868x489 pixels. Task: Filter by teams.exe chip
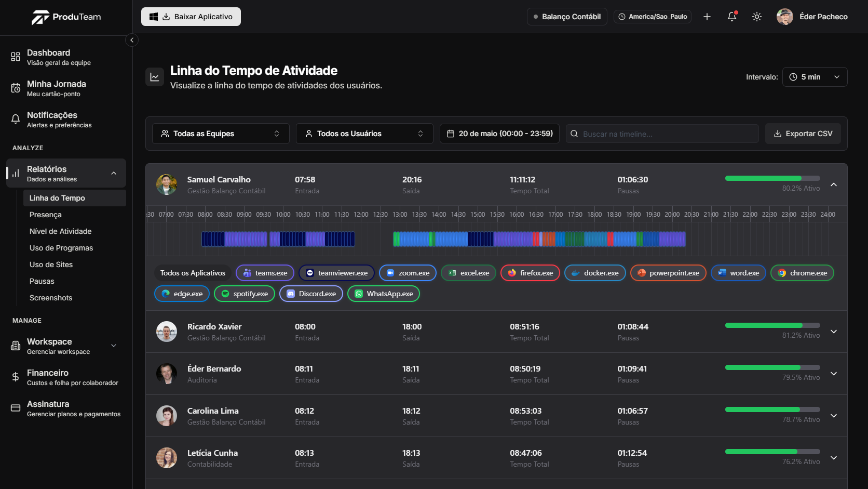(265, 273)
